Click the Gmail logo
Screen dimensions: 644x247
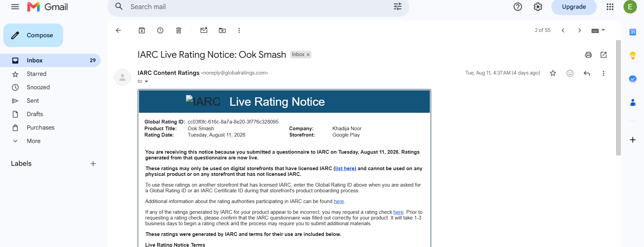(x=47, y=7)
